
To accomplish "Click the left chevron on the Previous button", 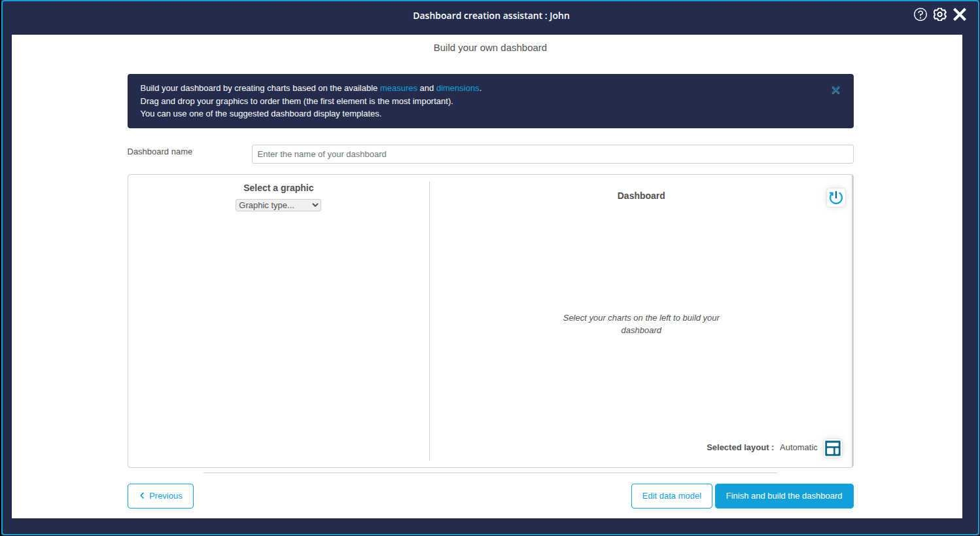I will pos(141,495).
